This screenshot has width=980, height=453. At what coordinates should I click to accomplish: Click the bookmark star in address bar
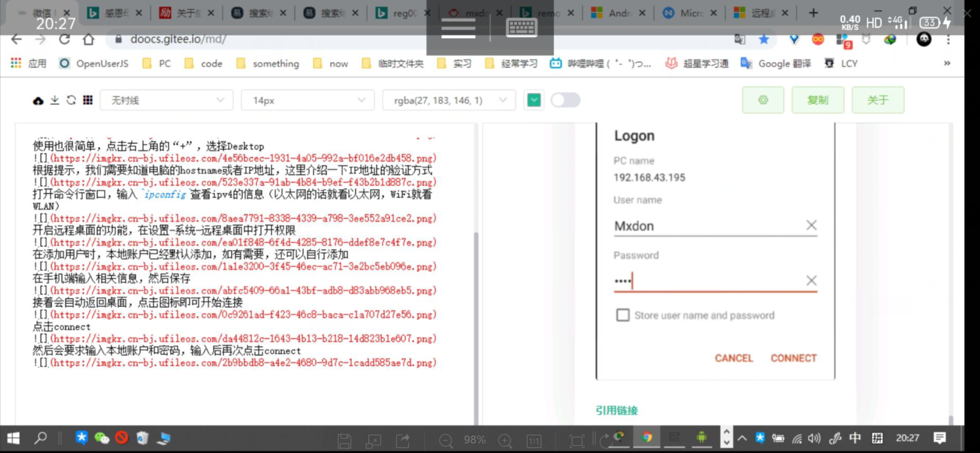click(x=763, y=39)
